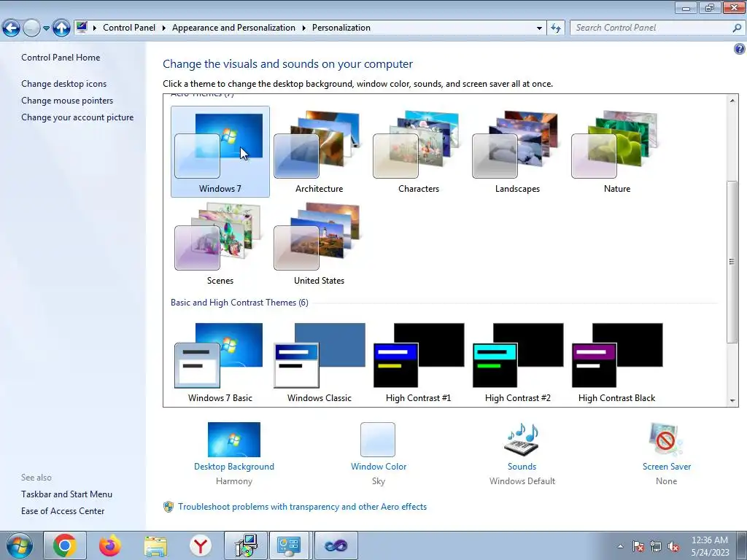Screen dimensions: 747x560
Task: Open Screen Saver settings icon
Action: 666,440
